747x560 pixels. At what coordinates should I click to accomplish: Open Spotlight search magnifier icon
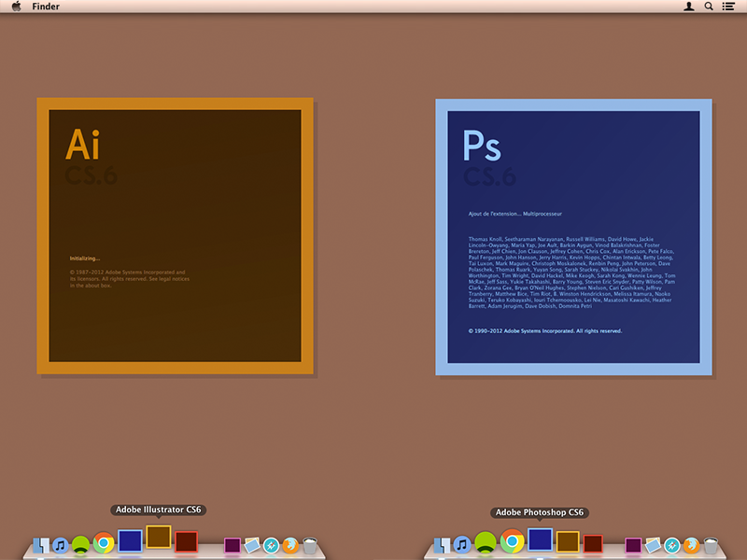click(709, 7)
